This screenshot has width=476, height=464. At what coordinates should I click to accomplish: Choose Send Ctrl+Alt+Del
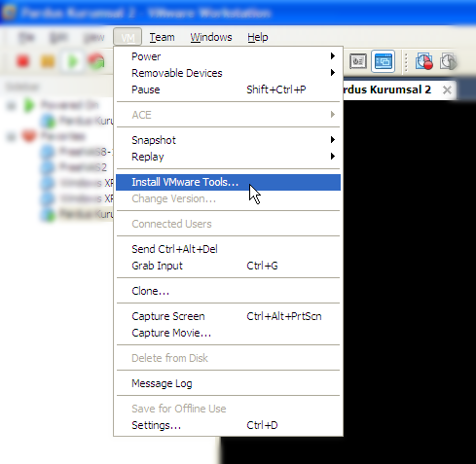point(228,249)
